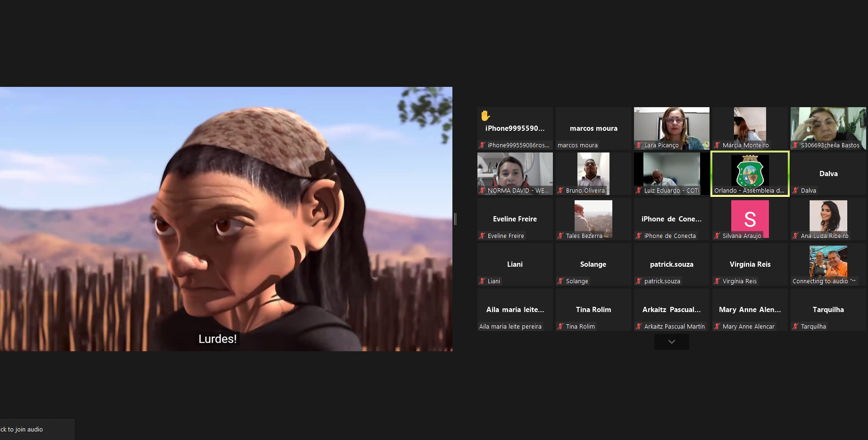The width and height of the screenshot is (868, 440).
Task: Show next page of gallery with down chevron
Action: [671, 342]
